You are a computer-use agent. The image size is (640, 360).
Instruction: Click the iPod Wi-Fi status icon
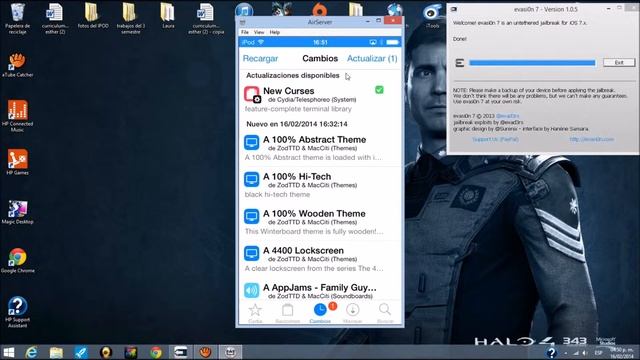pos(261,42)
